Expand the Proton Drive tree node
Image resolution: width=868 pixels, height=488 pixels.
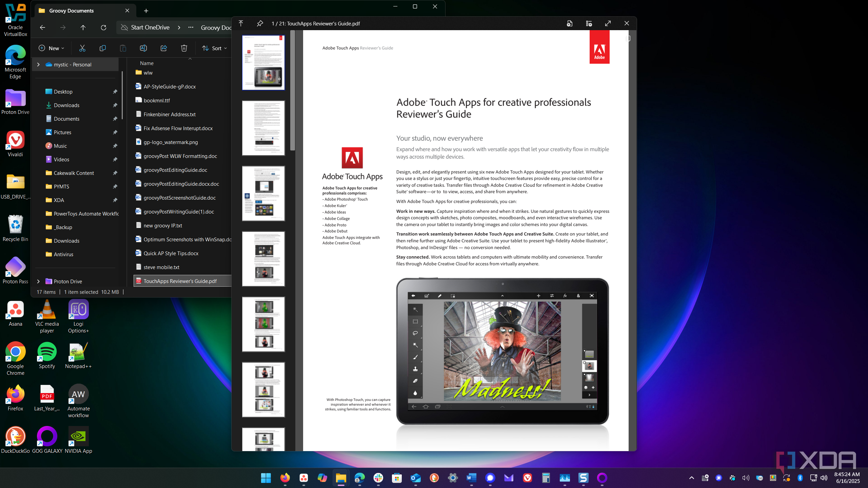pyautogui.click(x=38, y=281)
